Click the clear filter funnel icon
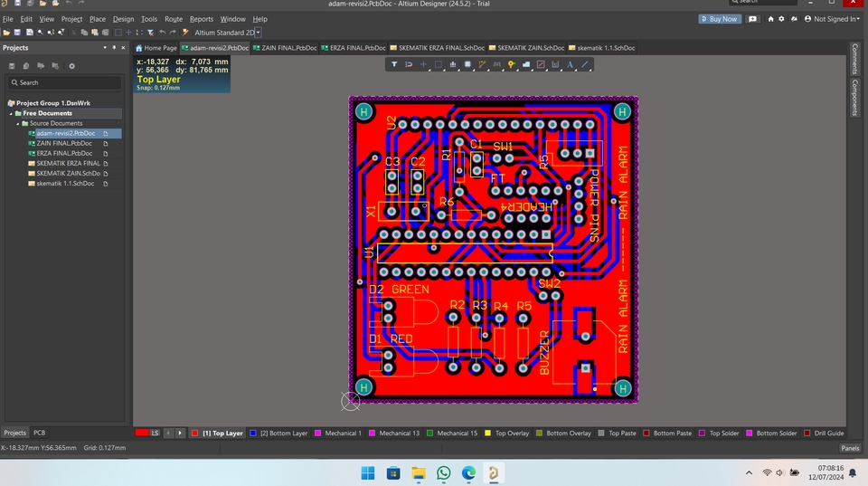The width and height of the screenshot is (868, 486). coord(150,33)
